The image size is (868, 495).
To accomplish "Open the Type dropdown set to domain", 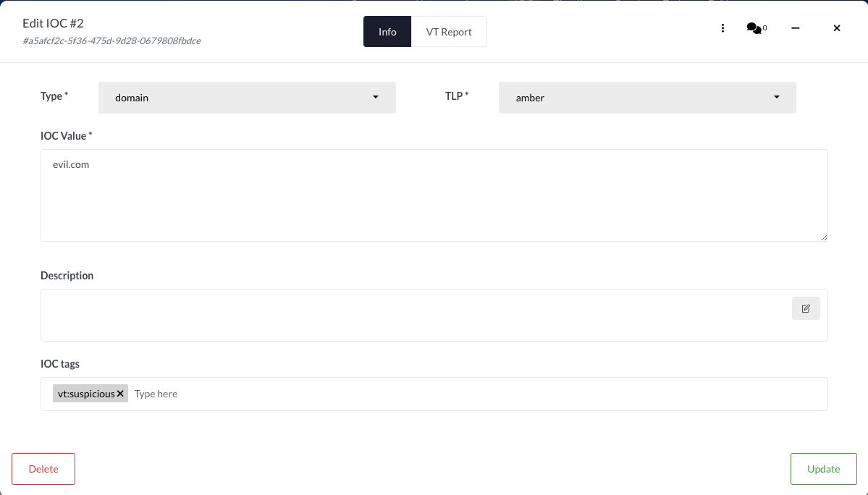I will 247,98.
